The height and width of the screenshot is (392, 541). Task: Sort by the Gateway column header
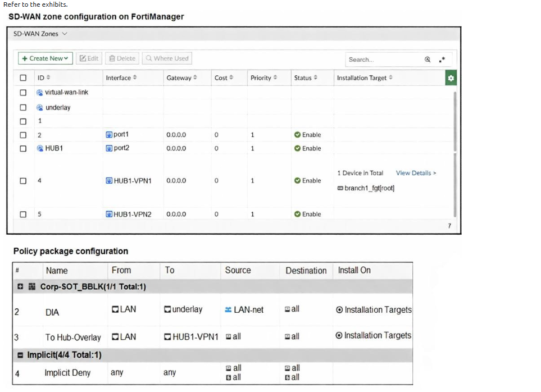point(182,78)
